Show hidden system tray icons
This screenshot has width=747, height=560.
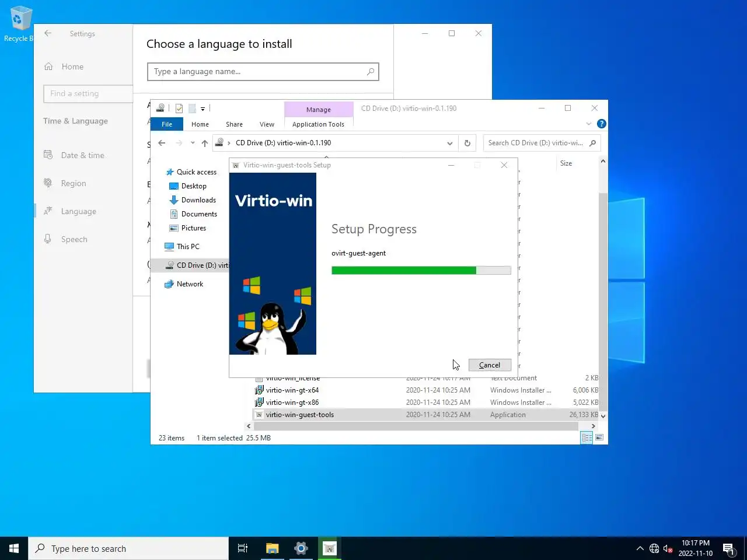coord(640,548)
